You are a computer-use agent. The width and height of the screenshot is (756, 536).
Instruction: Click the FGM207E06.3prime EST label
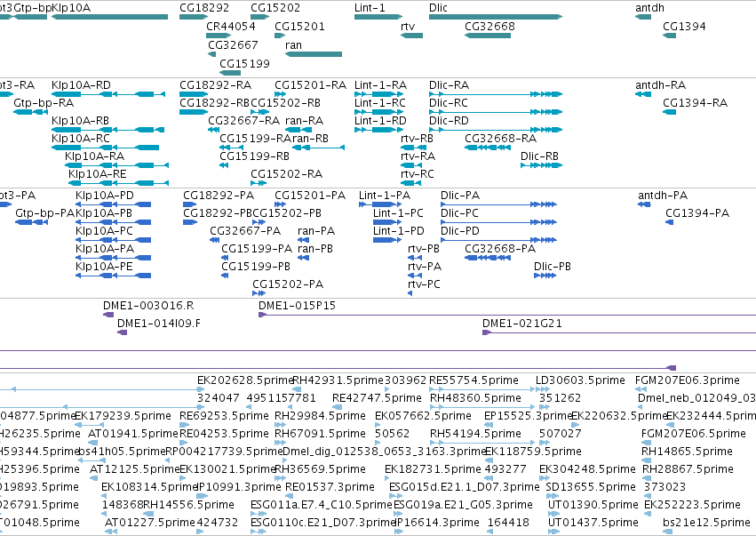click(688, 380)
